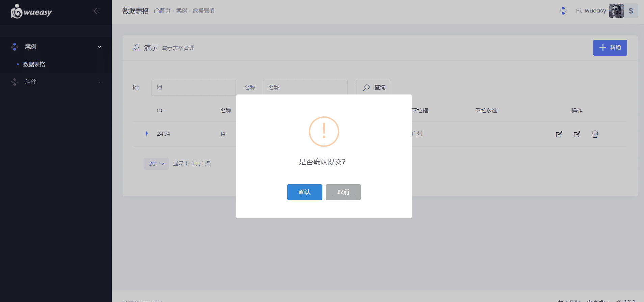Click the wueasy username text
644x302 pixels.
coord(595,11)
